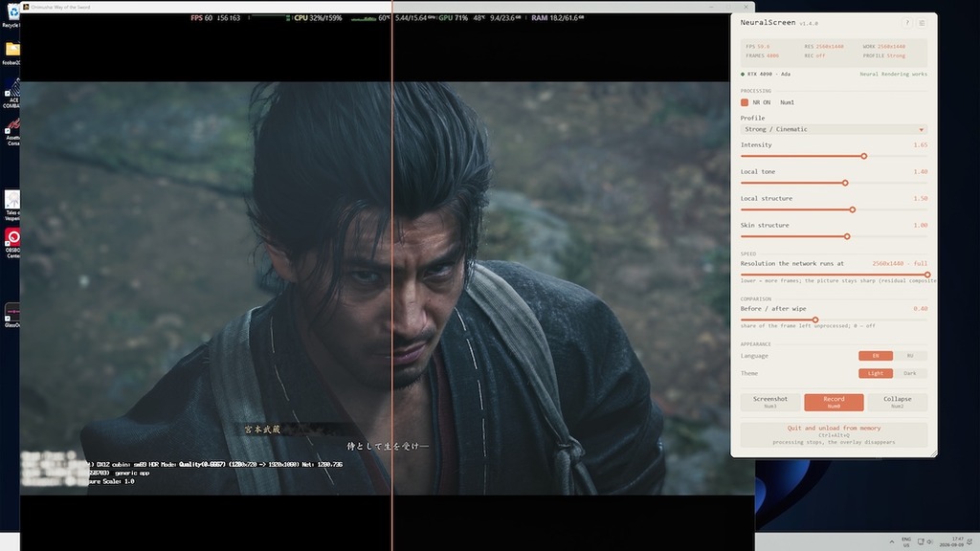This screenshot has height=551, width=980.
Task: Select RU language option
Action: [x=910, y=356]
